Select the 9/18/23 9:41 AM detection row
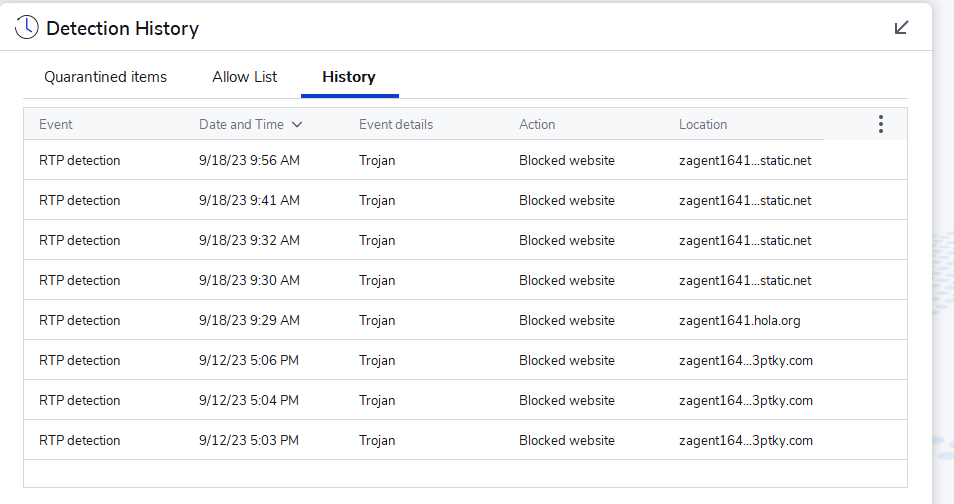Image resolution: width=954 pixels, height=504 pixels. (249, 200)
